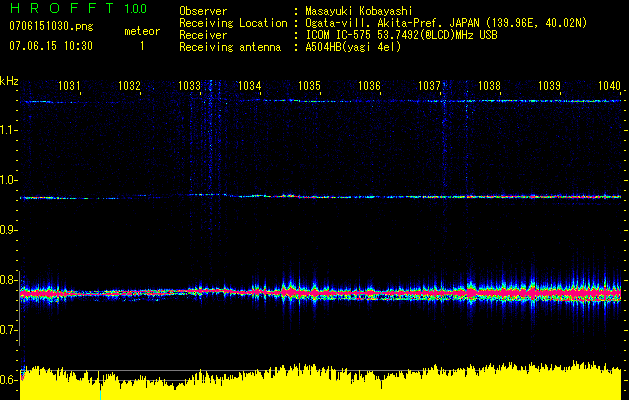Click the Receiver label

click(x=203, y=35)
